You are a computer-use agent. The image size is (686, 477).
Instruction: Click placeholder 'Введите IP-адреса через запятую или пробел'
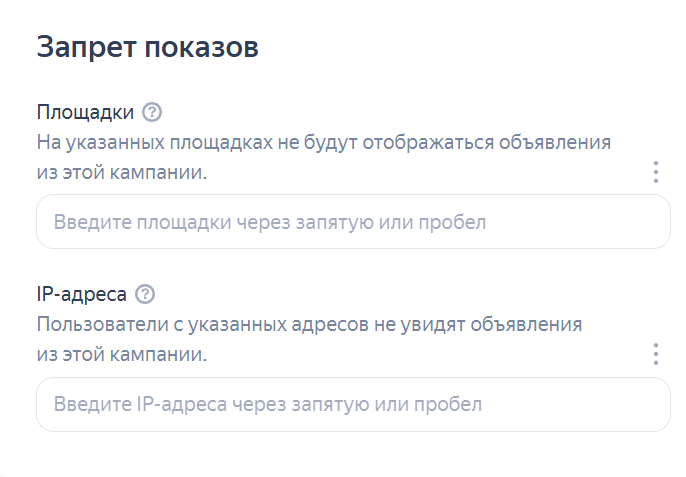pyautogui.click(x=268, y=404)
